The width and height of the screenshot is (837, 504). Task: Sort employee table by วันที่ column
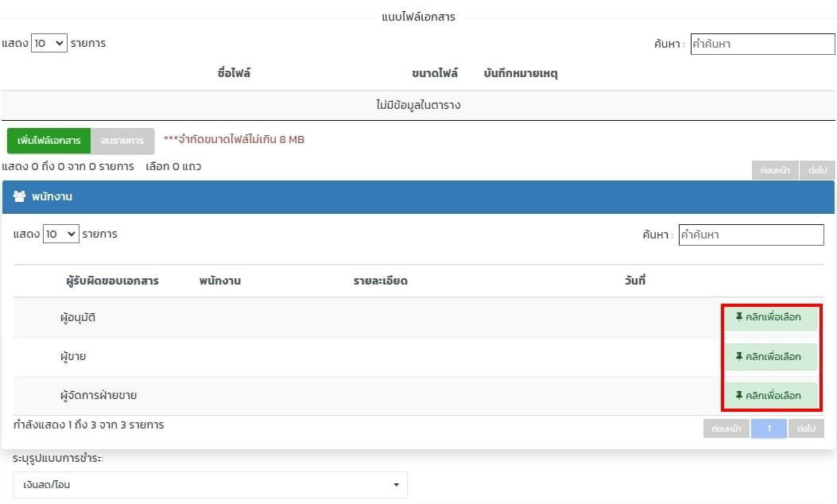pyautogui.click(x=635, y=281)
